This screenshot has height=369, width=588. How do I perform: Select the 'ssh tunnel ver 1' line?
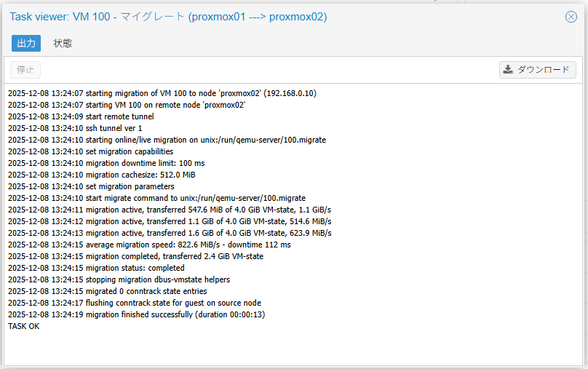tap(75, 128)
